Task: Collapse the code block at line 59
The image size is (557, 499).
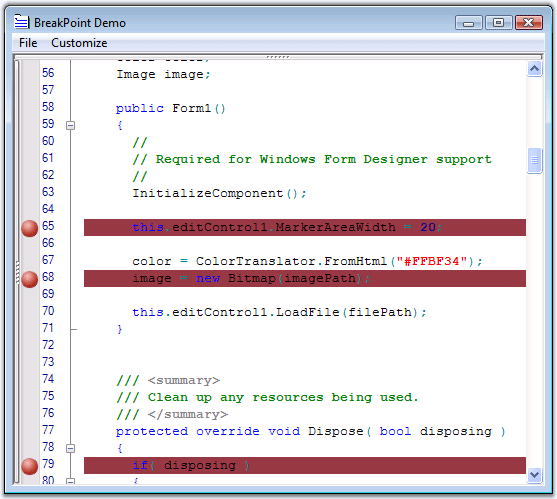Action: pyautogui.click(x=70, y=125)
